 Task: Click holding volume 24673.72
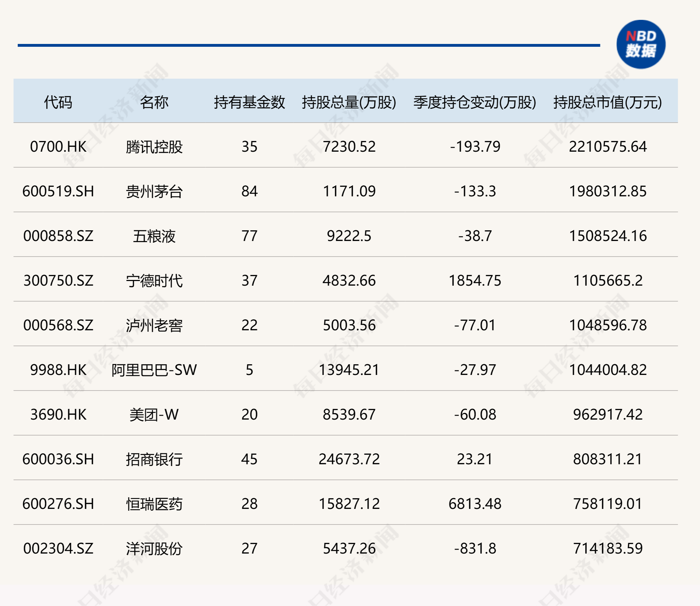[x=349, y=459]
